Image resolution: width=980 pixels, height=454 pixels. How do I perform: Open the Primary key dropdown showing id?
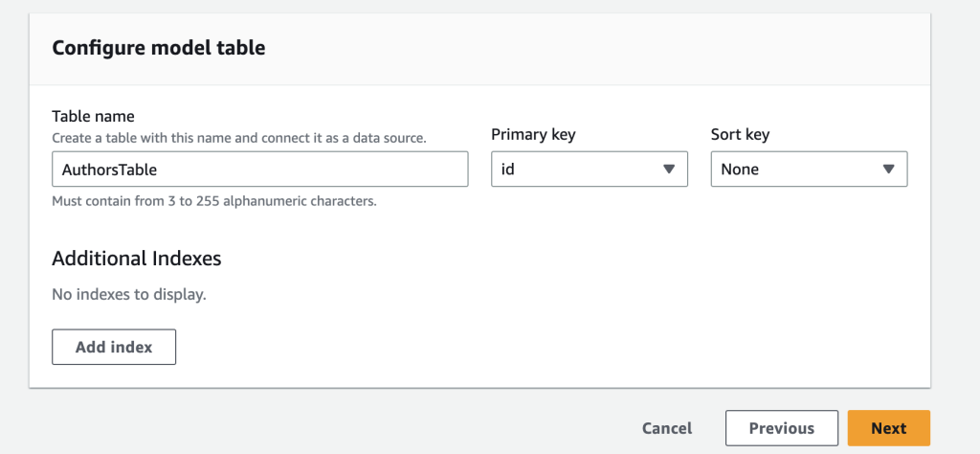[x=589, y=170]
